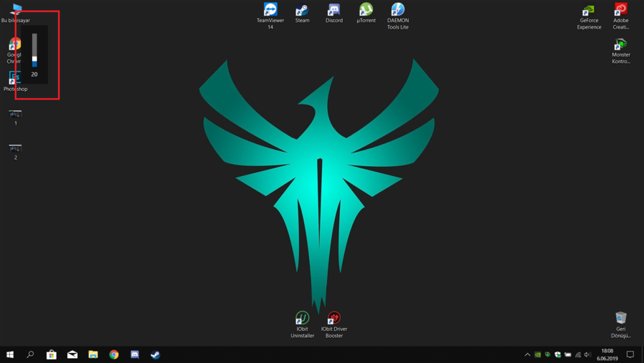The image size is (644, 363).
Task: Open File Explorer from taskbar
Action: (x=93, y=354)
